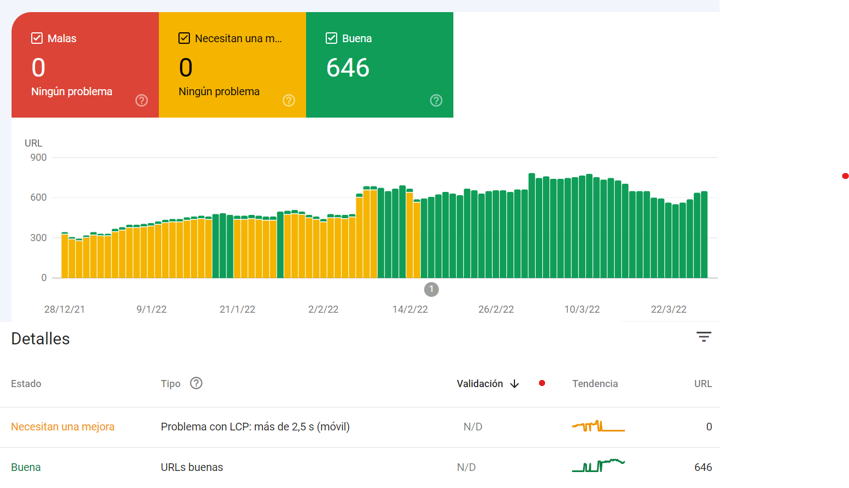The image size is (849, 488).
Task: Open help icon in Malas card
Action: (141, 100)
